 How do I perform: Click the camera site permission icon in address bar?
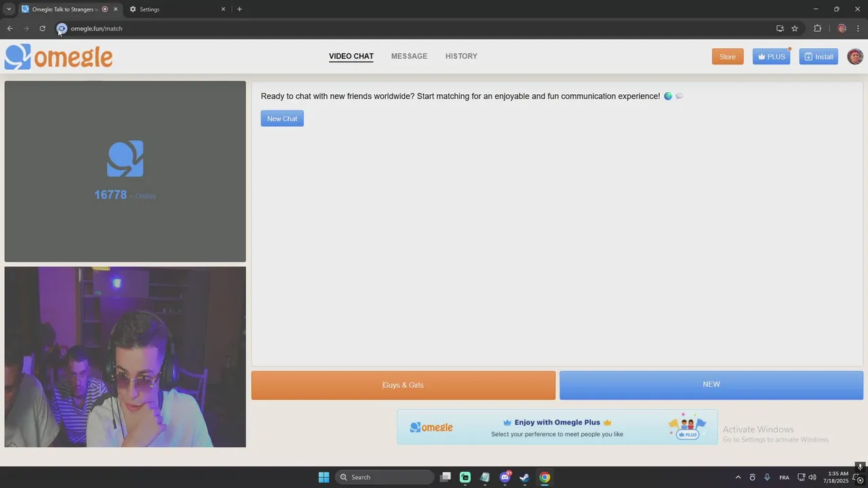pos(62,28)
